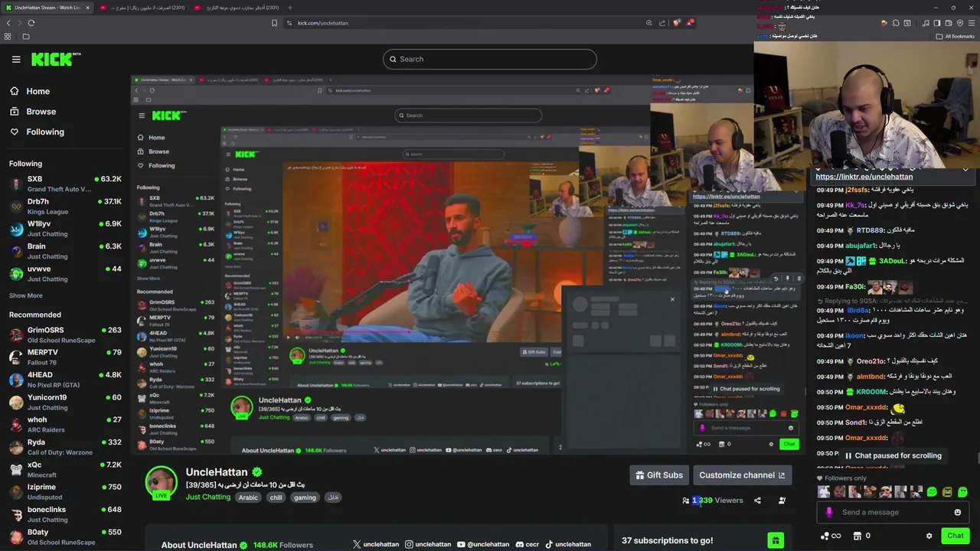Select the chill tag
Image resolution: width=980 pixels, height=551 pixels.
click(x=276, y=497)
